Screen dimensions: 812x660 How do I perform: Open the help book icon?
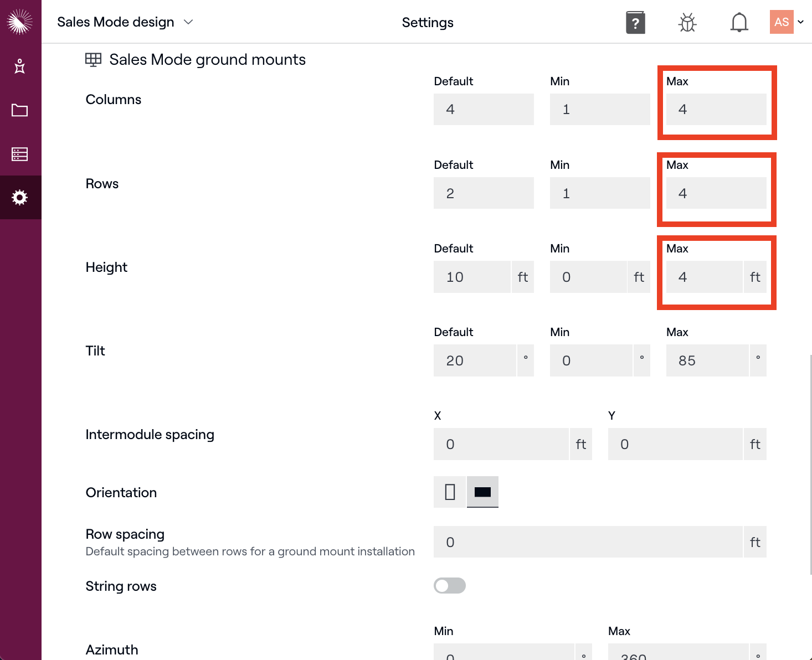pos(635,23)
